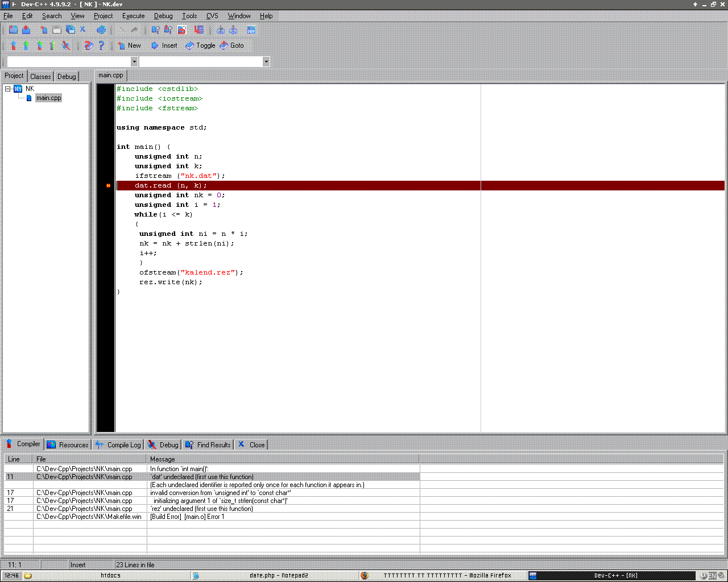Click the Compile and Run icon
Viewport: 728px width, 582px height.
pyautogui.click(x=39, y=45)
